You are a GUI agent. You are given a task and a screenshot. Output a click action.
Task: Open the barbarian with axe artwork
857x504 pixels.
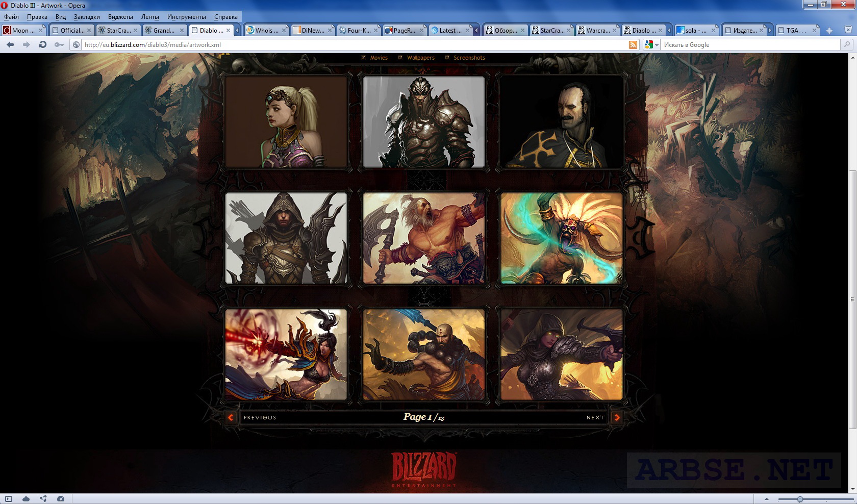pos(424,238)
